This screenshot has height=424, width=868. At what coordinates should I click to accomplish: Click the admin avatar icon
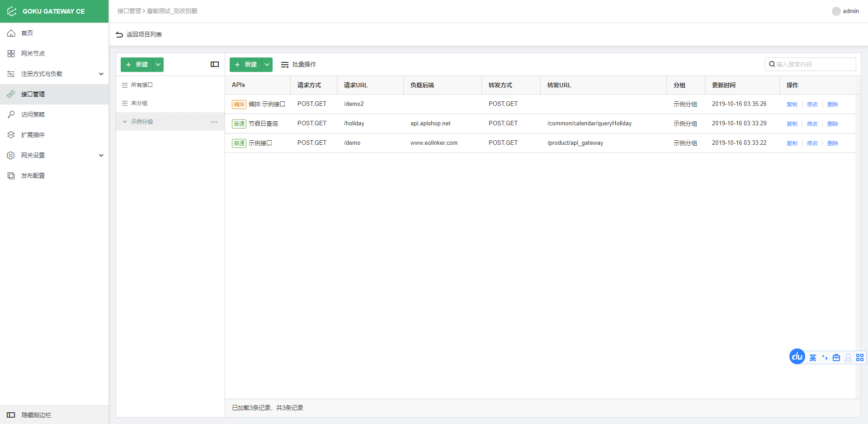[x=836, y=11]
